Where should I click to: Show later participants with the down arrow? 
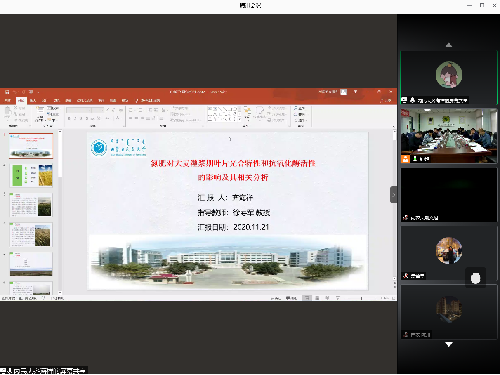(449, 344)
